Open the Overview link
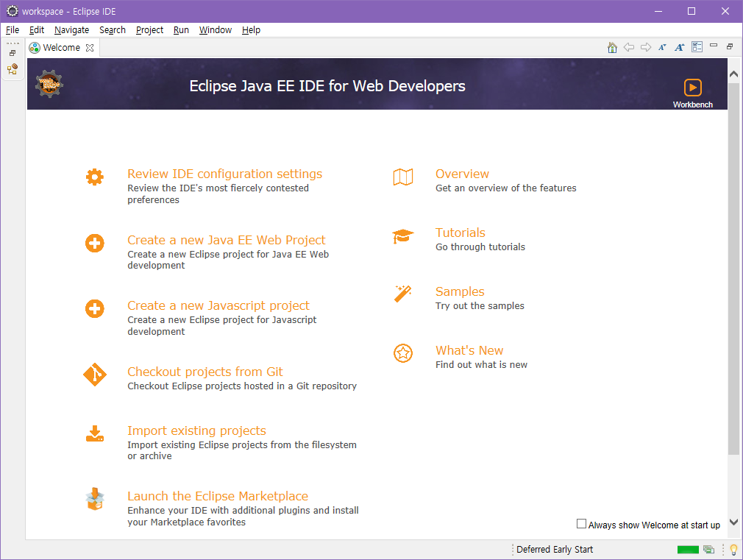743x560 pixels. click(462, 174)
